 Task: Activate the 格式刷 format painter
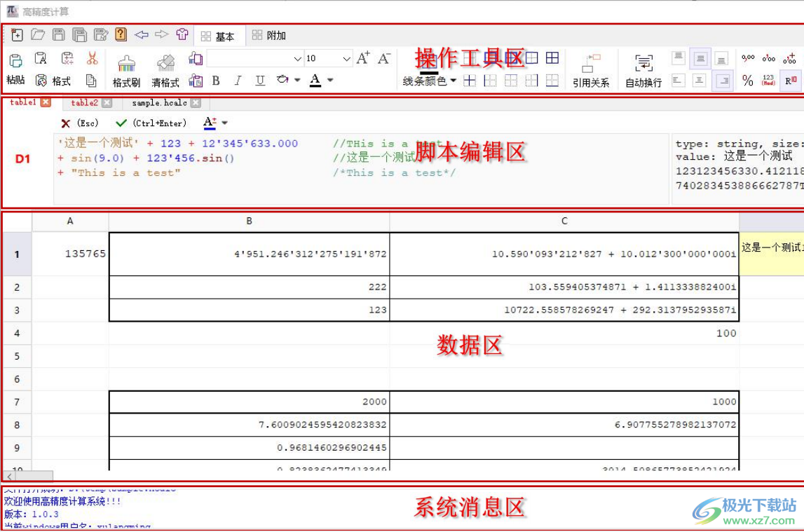coord(127,71)
